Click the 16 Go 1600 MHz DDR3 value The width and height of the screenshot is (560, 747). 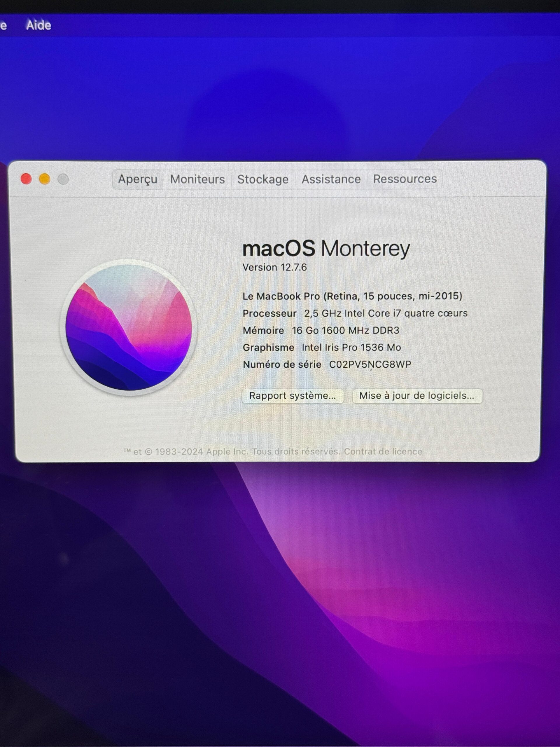pyautogui.click(x=346, y=330)
